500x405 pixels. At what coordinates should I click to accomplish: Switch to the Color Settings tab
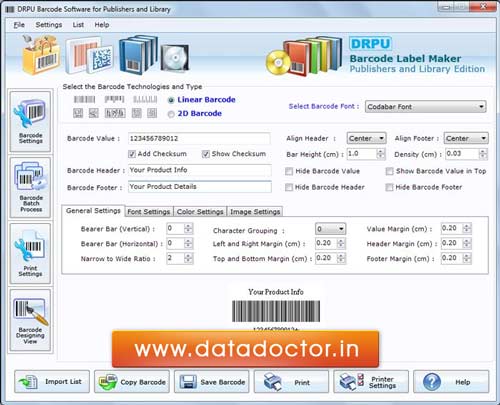[x=200, y=212]
